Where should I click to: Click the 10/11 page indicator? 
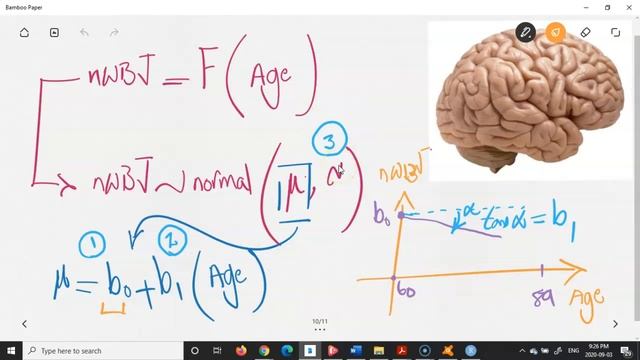click(320, 322)
